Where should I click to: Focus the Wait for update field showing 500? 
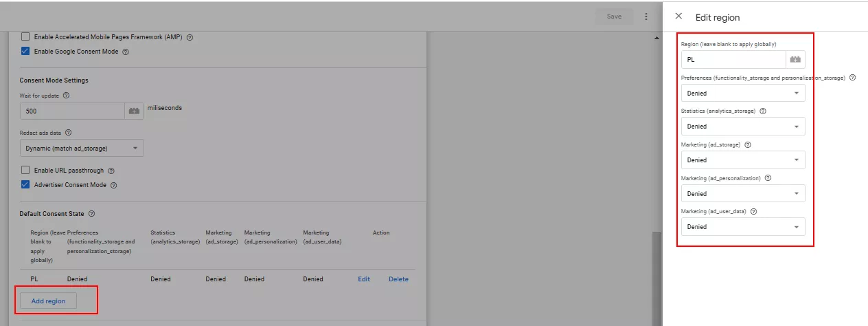73,111
